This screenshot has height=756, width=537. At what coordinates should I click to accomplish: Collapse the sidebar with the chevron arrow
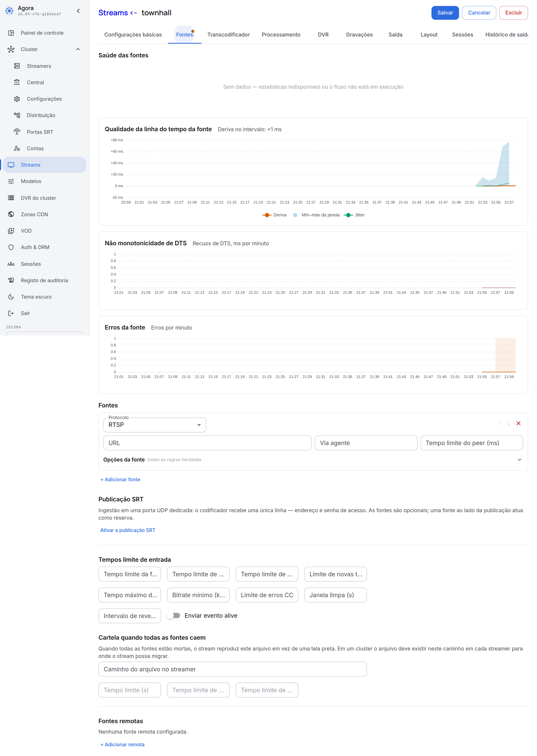click(78, 11)
